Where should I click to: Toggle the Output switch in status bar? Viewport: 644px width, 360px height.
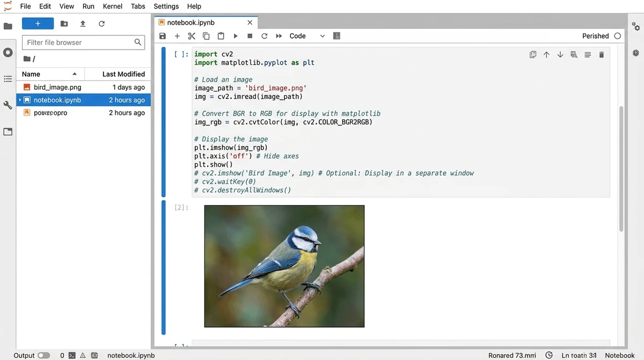pos(43,355)
